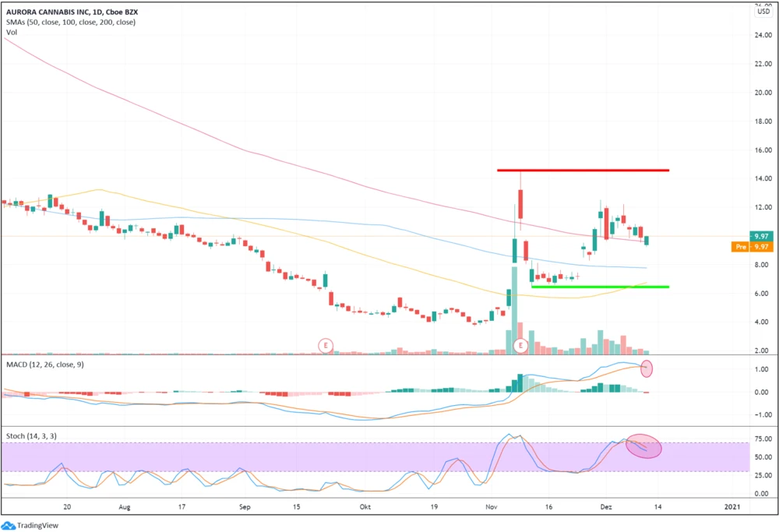Select the red horizontal resistance line
This screenshot has height=532, width=779.
coord(583,170)
